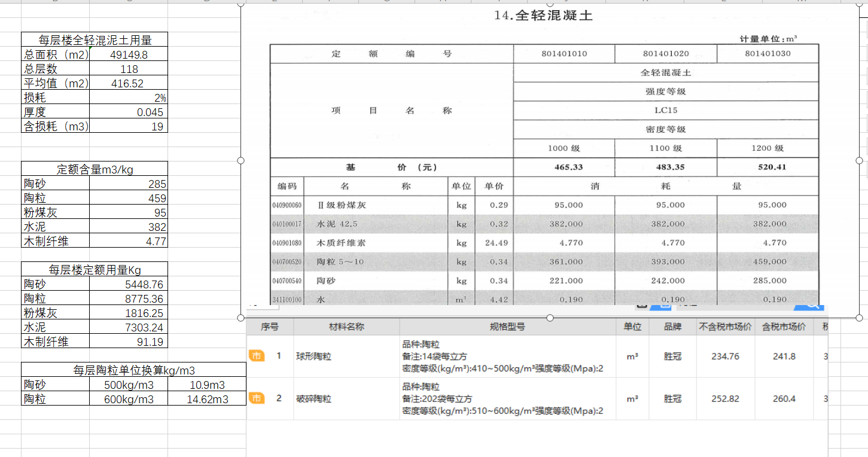Click the orange 市 badge beside 破碎陶粒
Viewport: 868px width, 457px height.
click(x=256, y=398)
